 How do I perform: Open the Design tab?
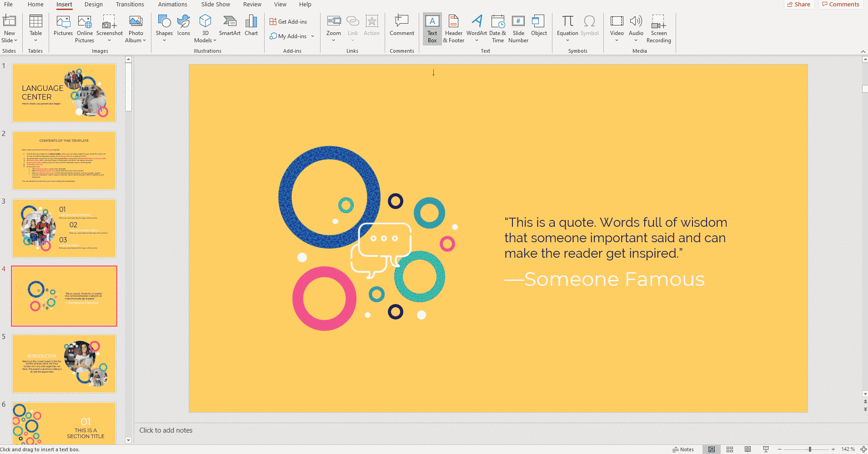pos(93,5)
